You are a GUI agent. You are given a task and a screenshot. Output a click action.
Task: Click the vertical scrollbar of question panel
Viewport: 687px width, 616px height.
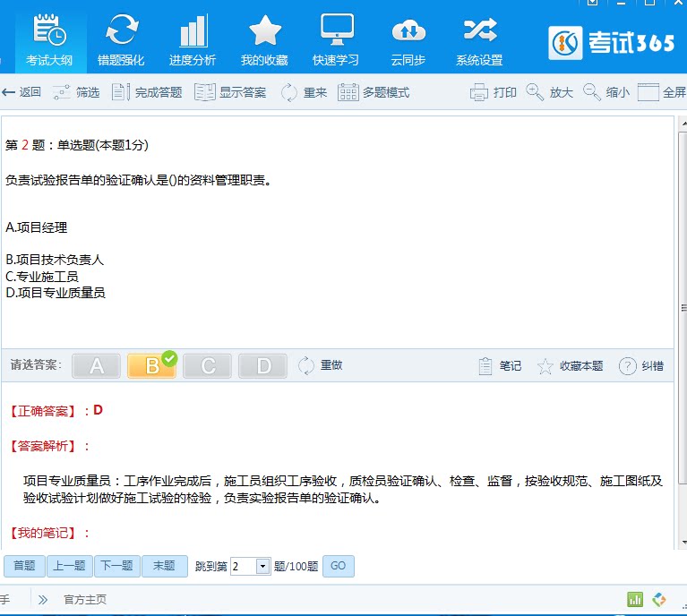(683, 308)
